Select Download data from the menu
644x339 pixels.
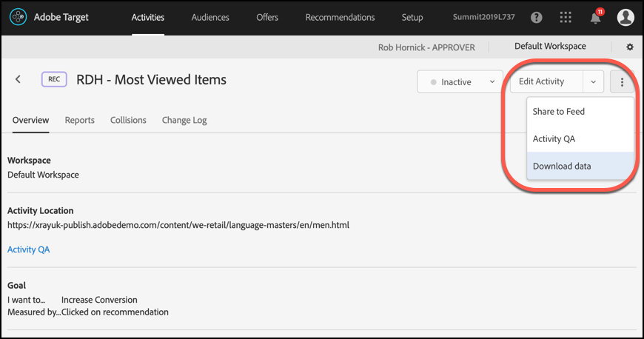(562, 167)
